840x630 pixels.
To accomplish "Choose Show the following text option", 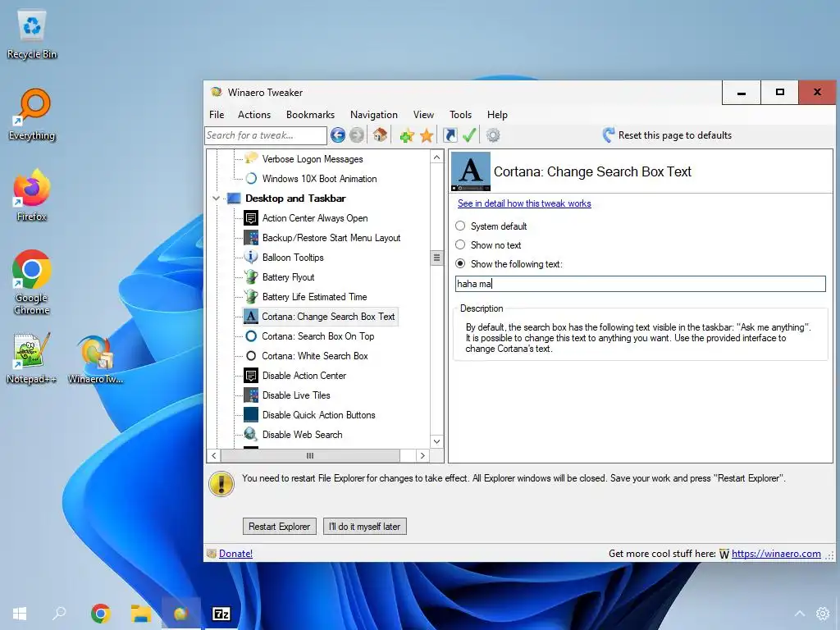I will pos(460,263).
